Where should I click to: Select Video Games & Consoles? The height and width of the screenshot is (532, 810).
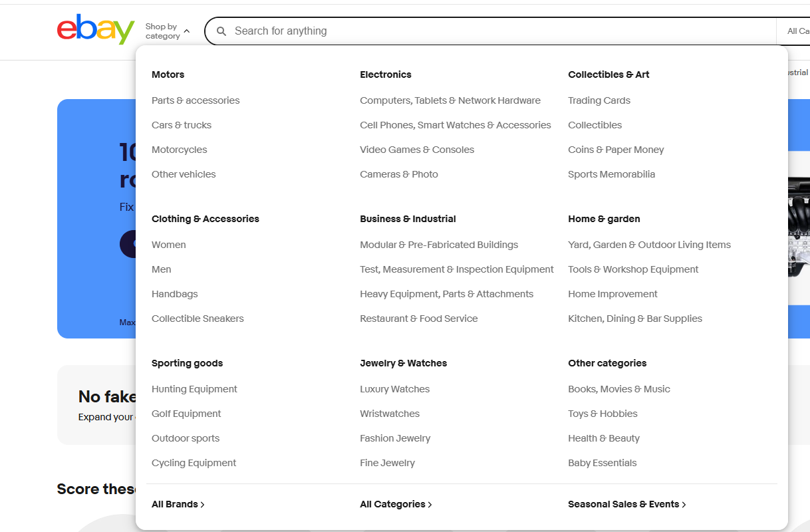click(417, 150)
